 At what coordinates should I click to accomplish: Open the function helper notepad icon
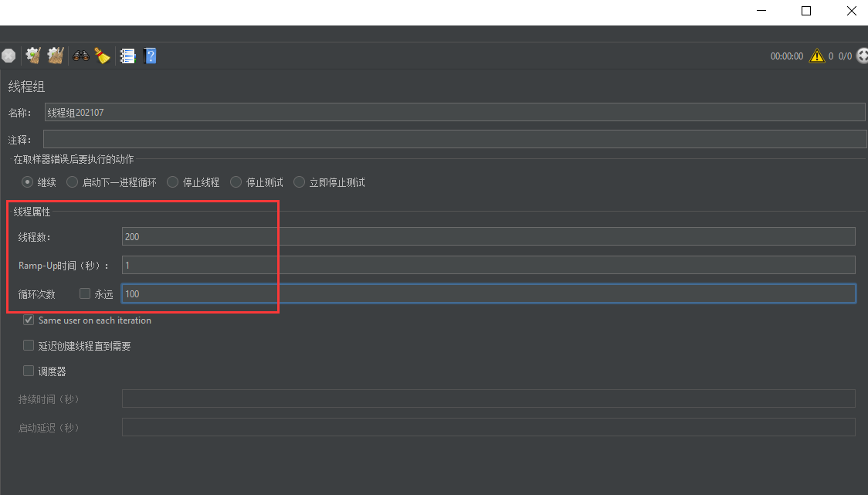(x=127, y=56)
